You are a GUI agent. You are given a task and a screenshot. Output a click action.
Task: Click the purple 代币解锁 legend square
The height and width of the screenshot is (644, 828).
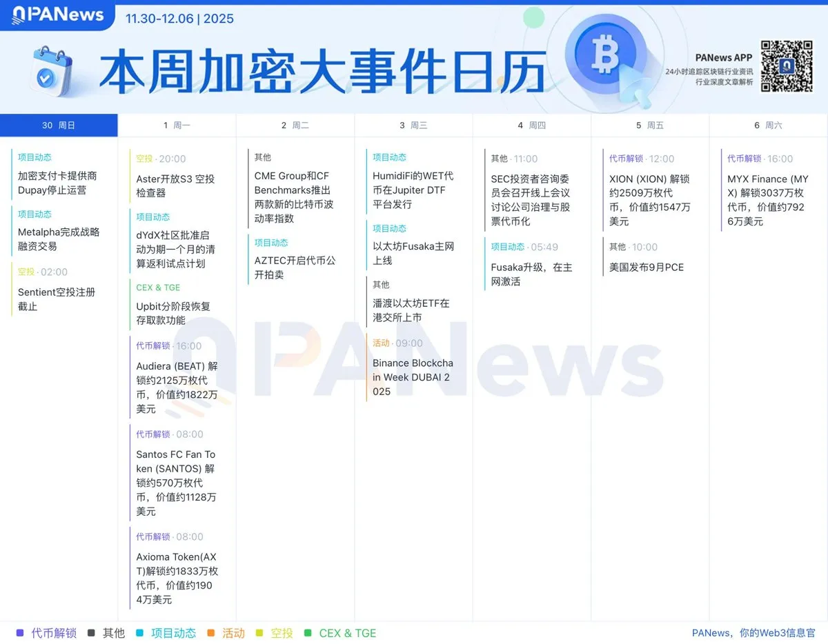[x=20, y=633]
